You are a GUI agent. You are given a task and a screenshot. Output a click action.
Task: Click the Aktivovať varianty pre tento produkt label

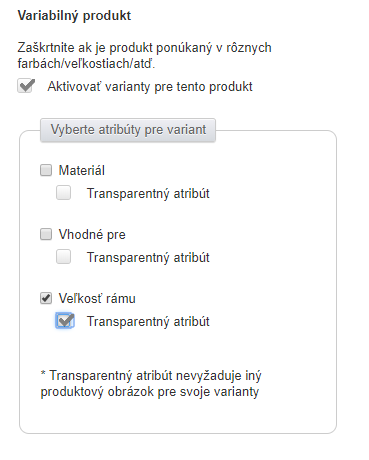[x=150, y=87]
